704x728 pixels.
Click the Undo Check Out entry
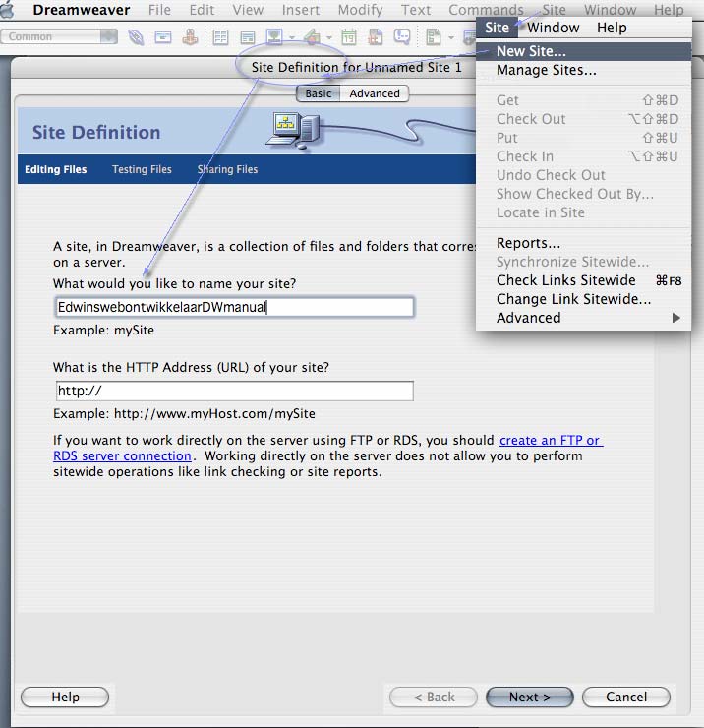click(x=584, y=175)
